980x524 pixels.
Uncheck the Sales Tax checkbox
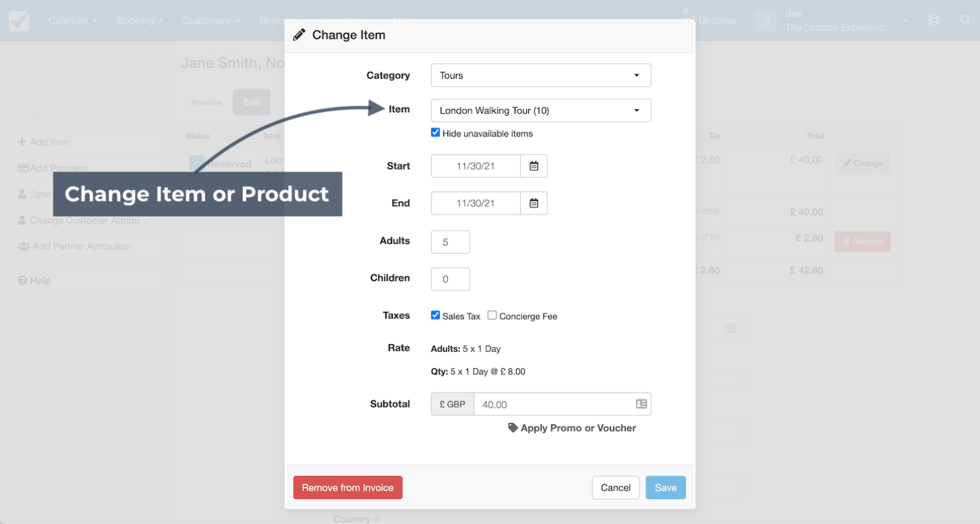[x=435, y=315]
